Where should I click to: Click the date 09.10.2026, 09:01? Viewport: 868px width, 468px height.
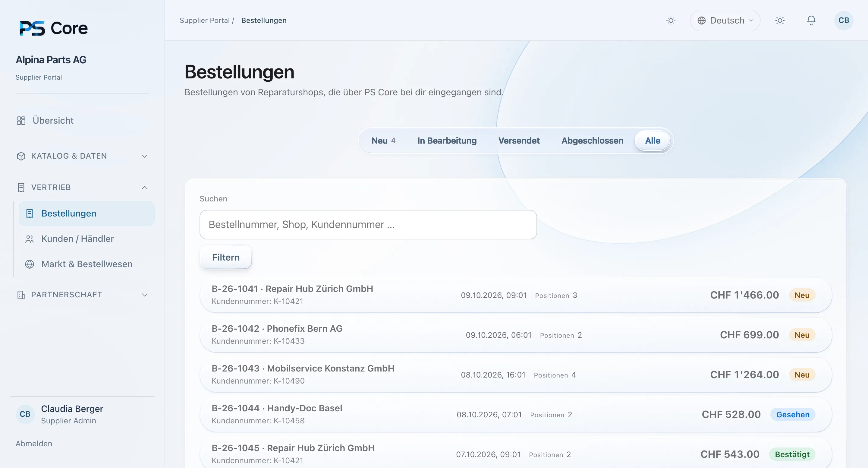point(494,296)
